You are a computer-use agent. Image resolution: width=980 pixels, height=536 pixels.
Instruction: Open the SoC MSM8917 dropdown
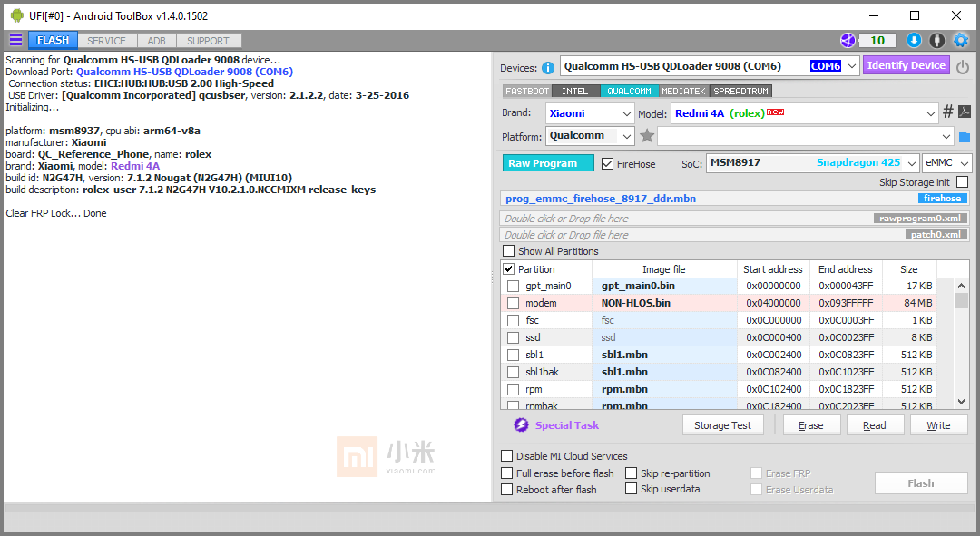pyautogui.click(x=912, y=163)
